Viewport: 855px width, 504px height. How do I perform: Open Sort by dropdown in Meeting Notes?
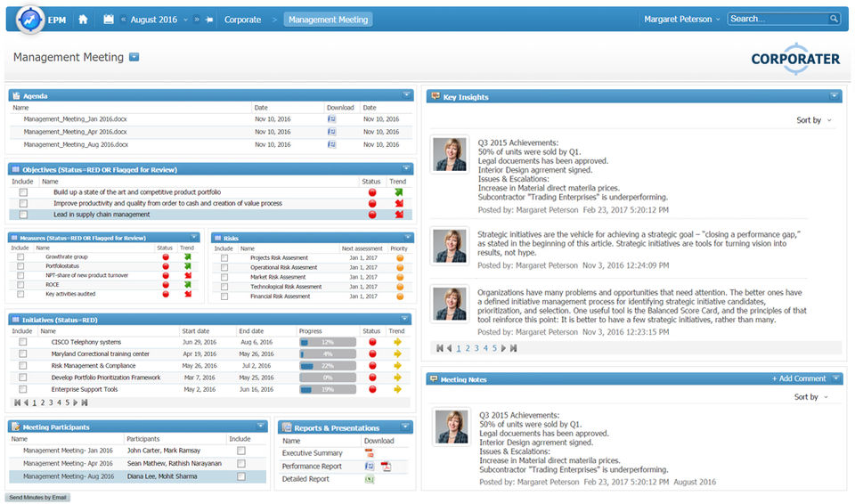click(811, 397)
